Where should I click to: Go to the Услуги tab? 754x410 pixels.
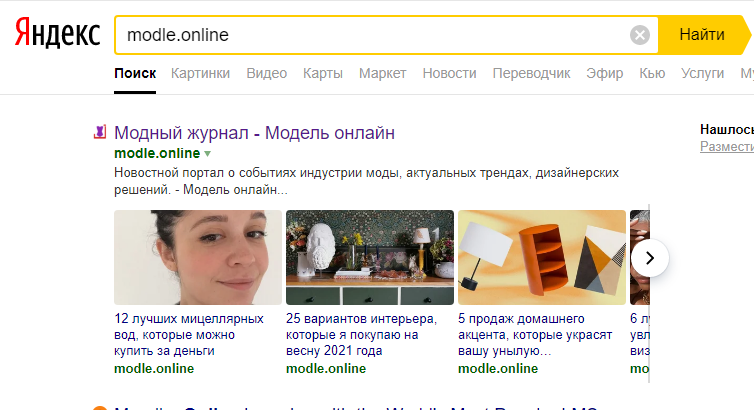(x=703, y=73)
